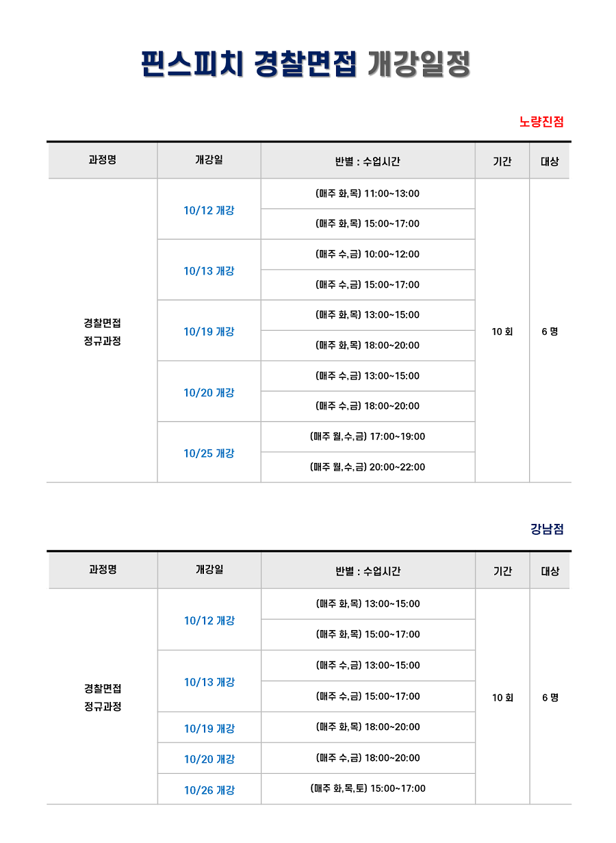Select the 화,목,토 15:00~17:00 class
Screen dimensions: 616x843
(368, 788)
